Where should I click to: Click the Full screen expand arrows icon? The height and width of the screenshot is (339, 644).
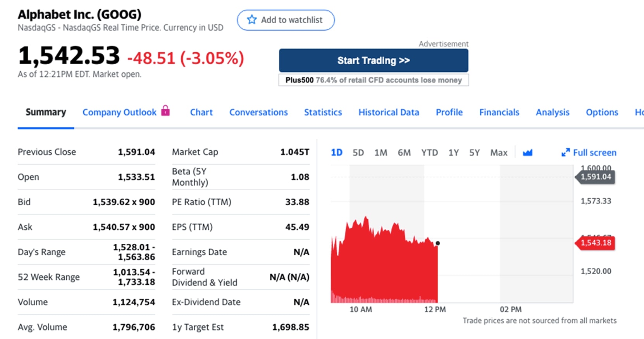point(566,153)
